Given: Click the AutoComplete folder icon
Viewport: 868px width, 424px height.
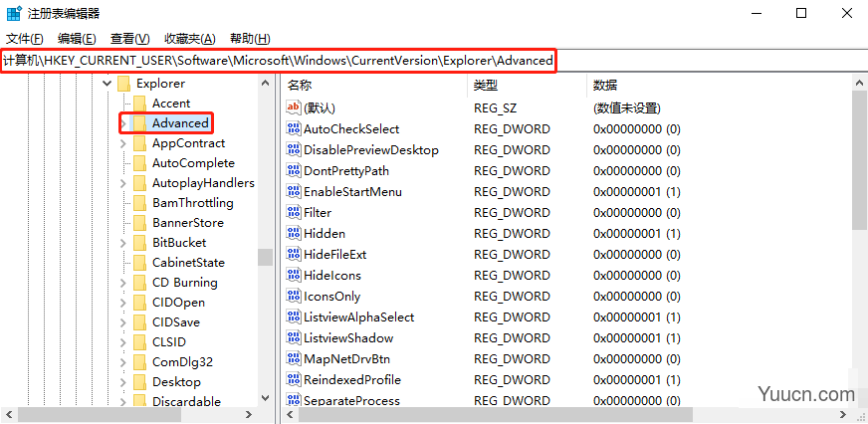Looking at the screenshot, I should [x=139, y=163].
